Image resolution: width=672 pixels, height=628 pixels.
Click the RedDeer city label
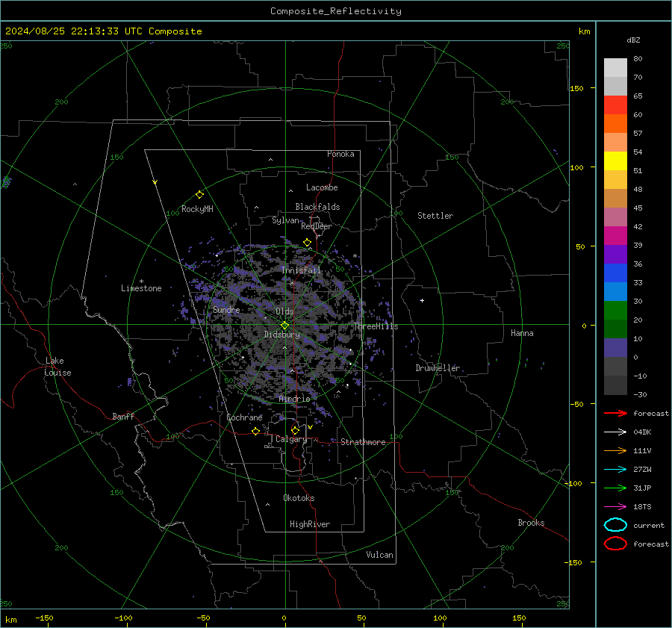(317, 226)
